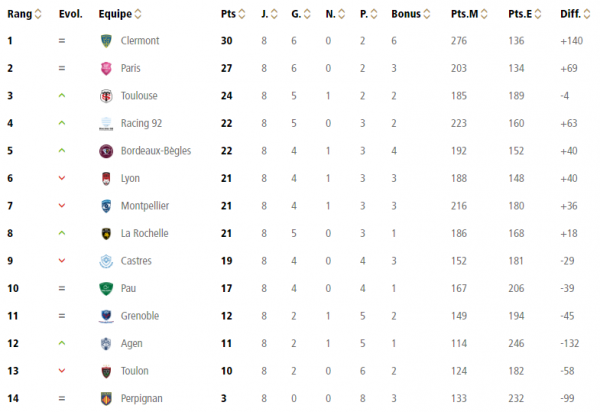600x412 pixels.
Task: Click the Montpellier team logo
Action: 106,206
